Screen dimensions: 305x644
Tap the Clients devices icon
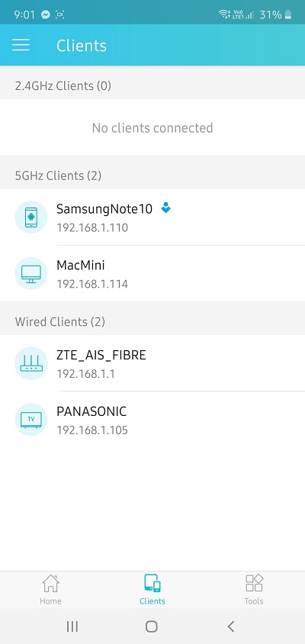(152, 583)
